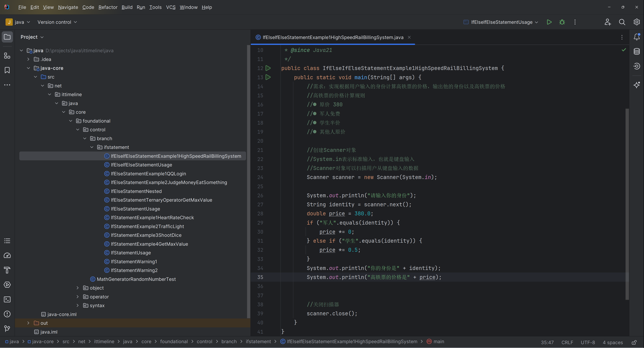Viewport: 644px width, 348px height.
Task: Expand the .idea folder
Action: (28, 59)
